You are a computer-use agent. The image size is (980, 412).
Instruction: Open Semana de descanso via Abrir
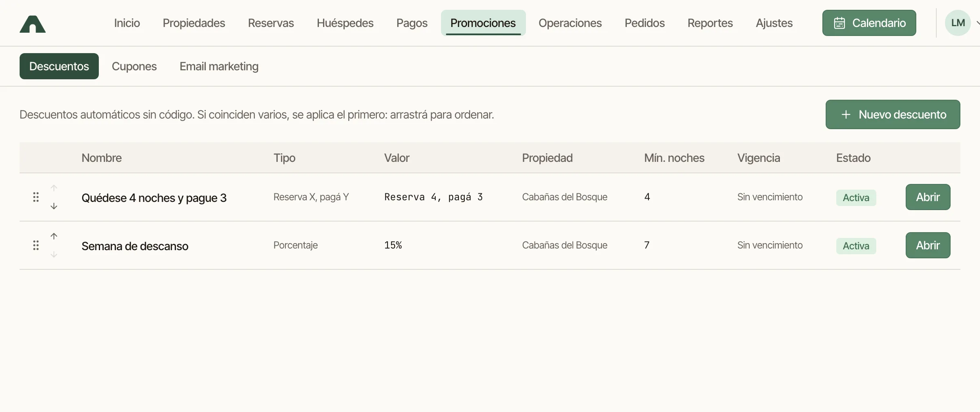[x=928, y=245]
